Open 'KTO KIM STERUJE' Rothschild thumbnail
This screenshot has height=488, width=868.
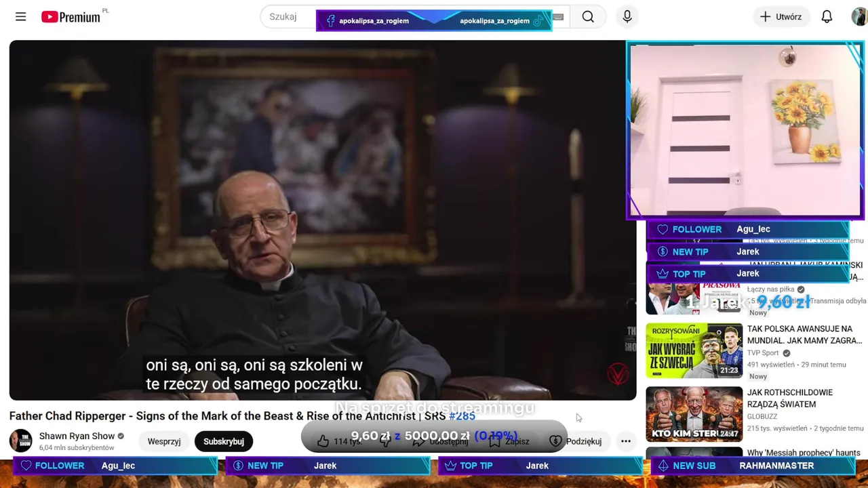point(694,414)
